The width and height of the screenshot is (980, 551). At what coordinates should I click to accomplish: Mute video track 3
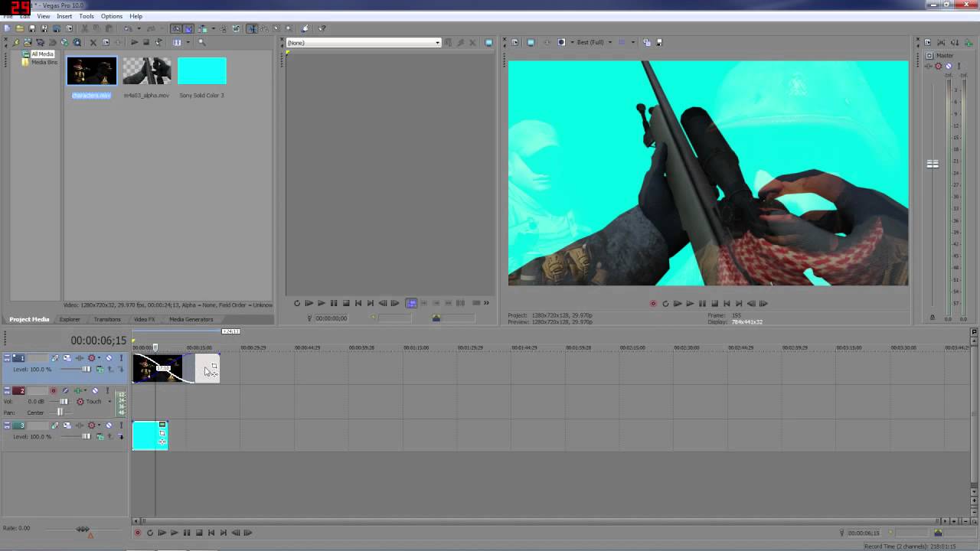pos(109,425)
